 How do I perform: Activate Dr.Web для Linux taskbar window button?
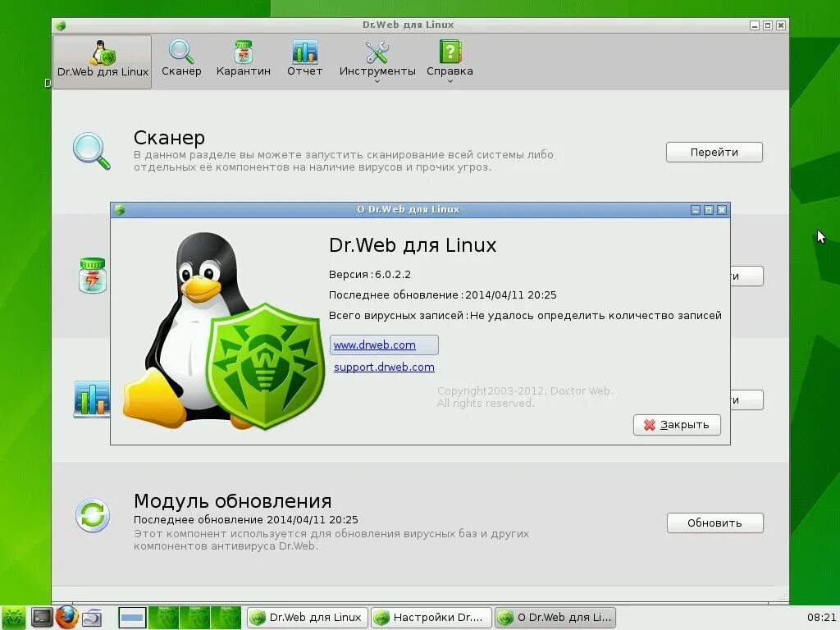pos(308,617)
